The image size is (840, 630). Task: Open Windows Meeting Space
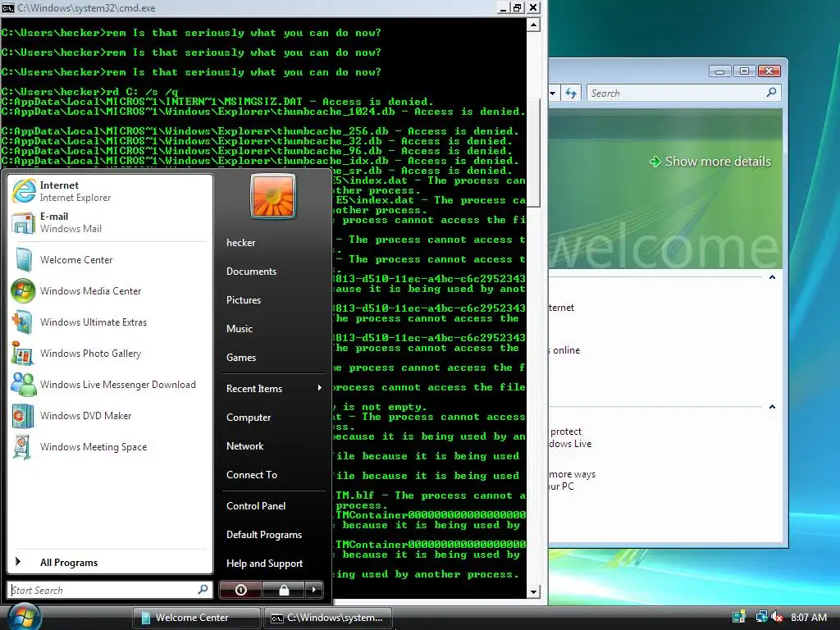click(111, 447)
